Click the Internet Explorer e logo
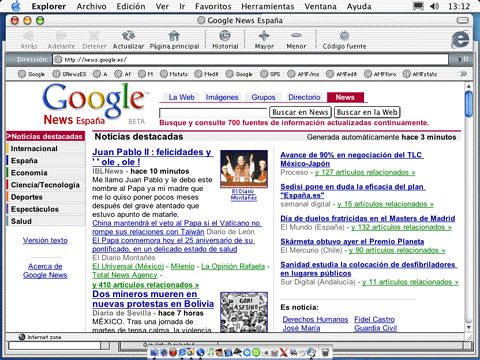Image resolution: width=480 pixels, height=360 pixels. tap(460, 39)
